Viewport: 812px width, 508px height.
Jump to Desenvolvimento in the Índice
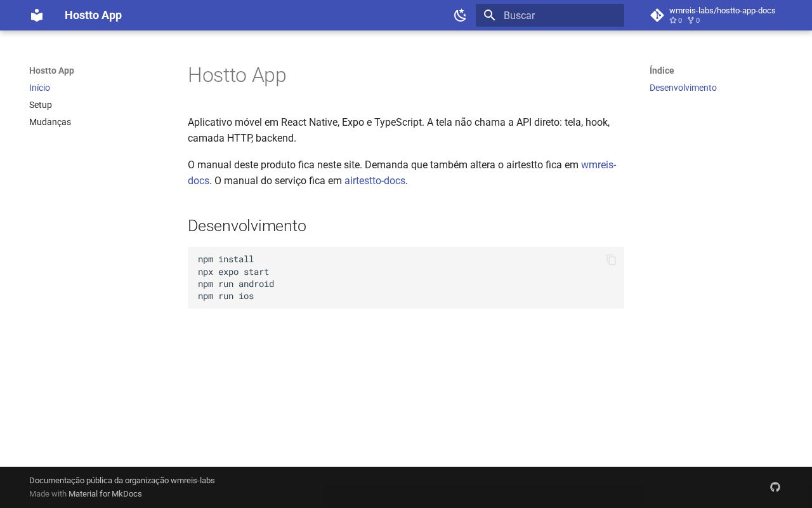[x=683, y=88]
